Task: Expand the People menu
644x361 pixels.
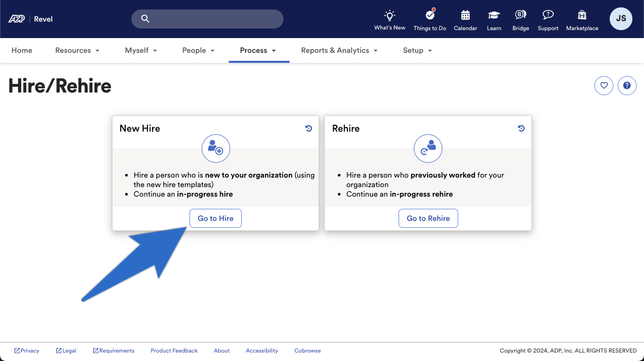Action: (198, 50)
